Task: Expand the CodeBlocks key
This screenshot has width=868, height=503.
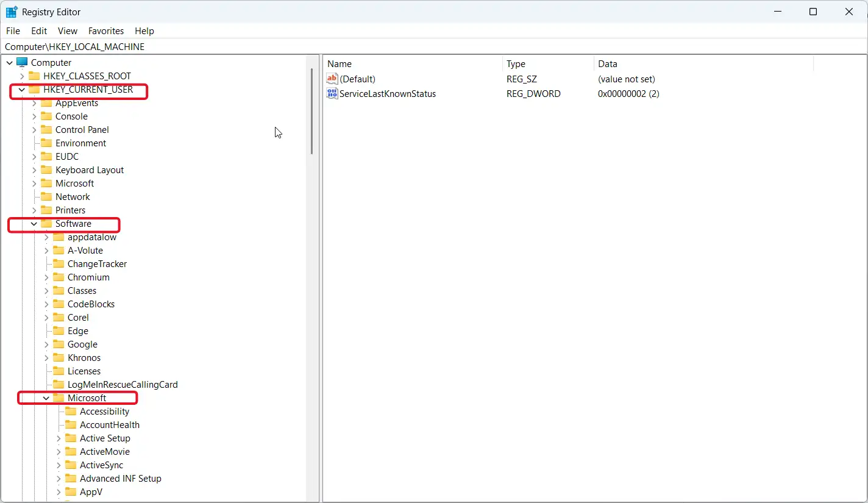Action: (46, 304)
